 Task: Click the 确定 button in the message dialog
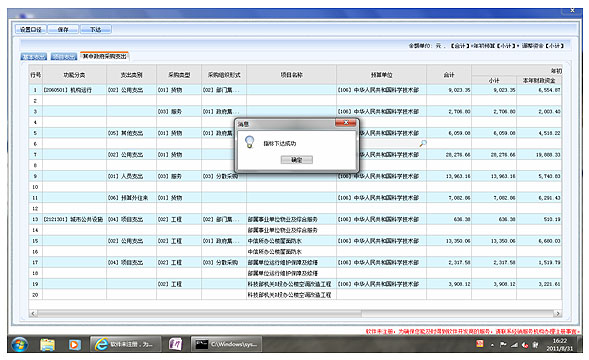coord(296,160)
